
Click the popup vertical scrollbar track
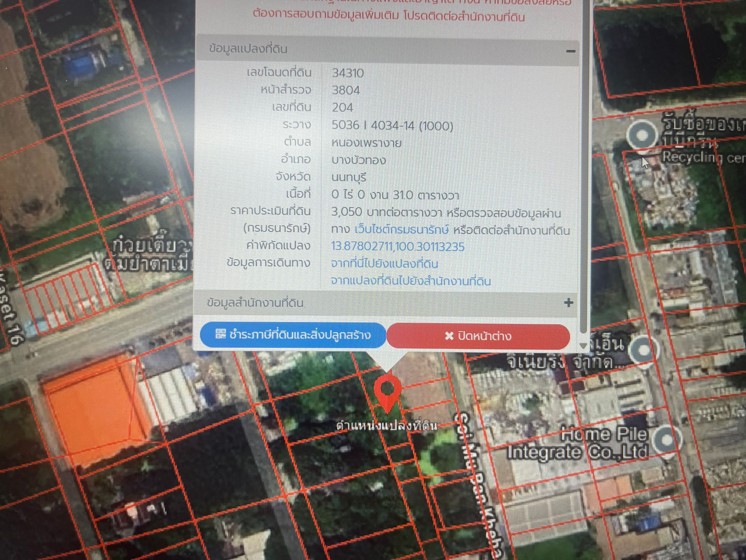click(585, 169)
